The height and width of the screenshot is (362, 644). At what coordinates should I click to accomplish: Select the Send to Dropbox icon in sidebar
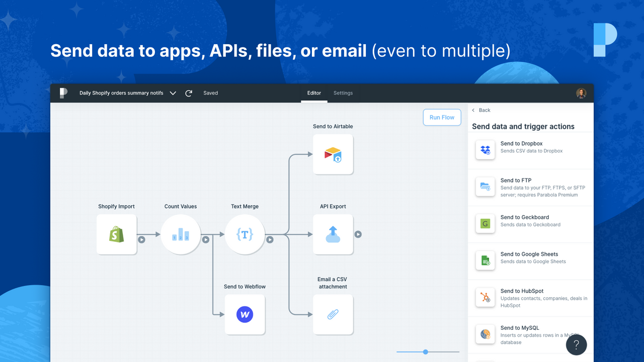(x=485, y=149)
